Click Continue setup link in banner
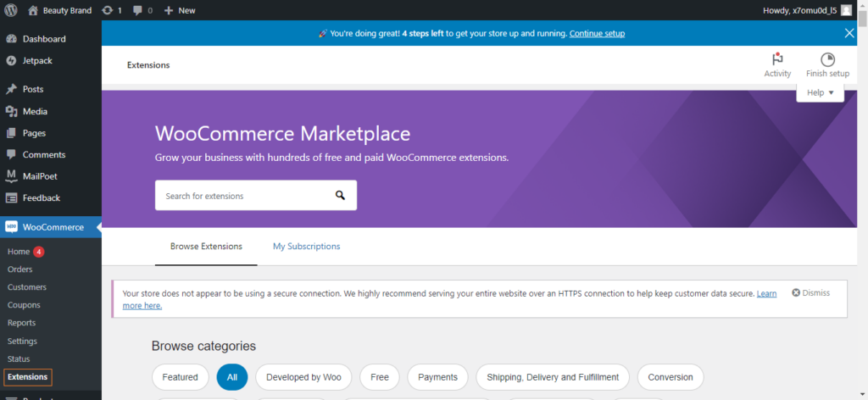Viewport: 868px width, 400px height. (x=597, y=33)
